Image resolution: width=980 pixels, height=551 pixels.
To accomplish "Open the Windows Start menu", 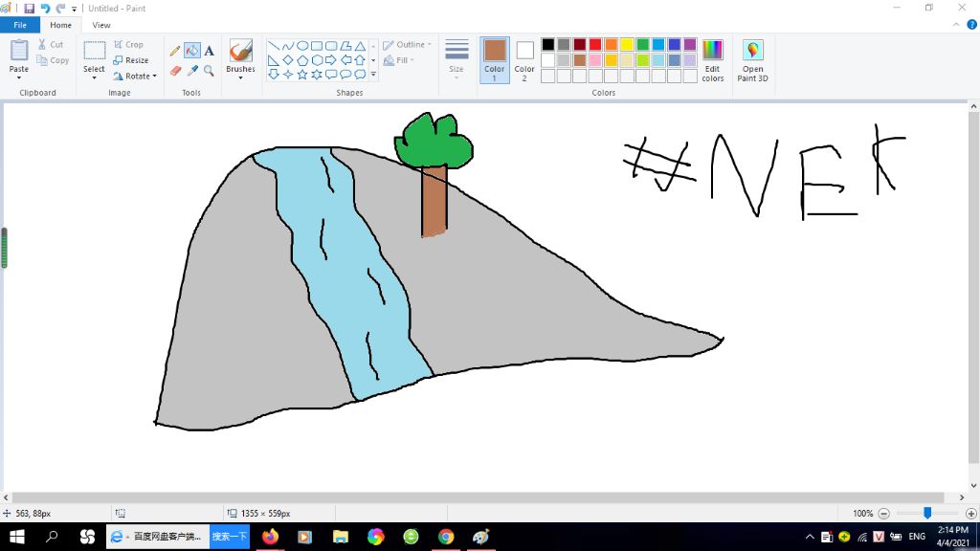I will pyautogui.click(x=17, y=537).
